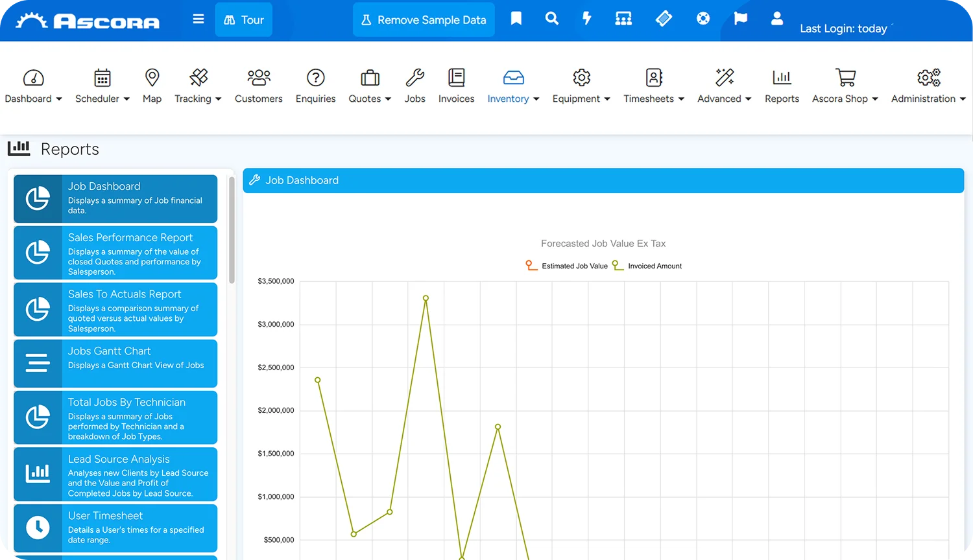
Task: Open the Reports bar chart icon
Action: click(782, 78)
